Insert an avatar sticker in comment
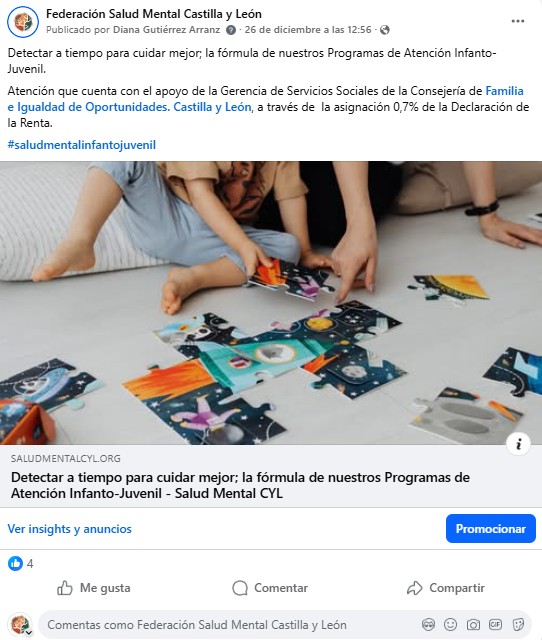 coord(428,624)
